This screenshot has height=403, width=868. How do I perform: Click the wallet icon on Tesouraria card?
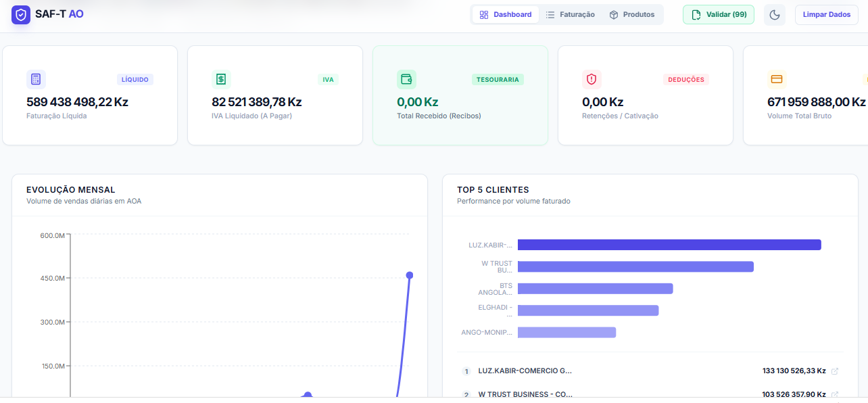tap(406, 80)
